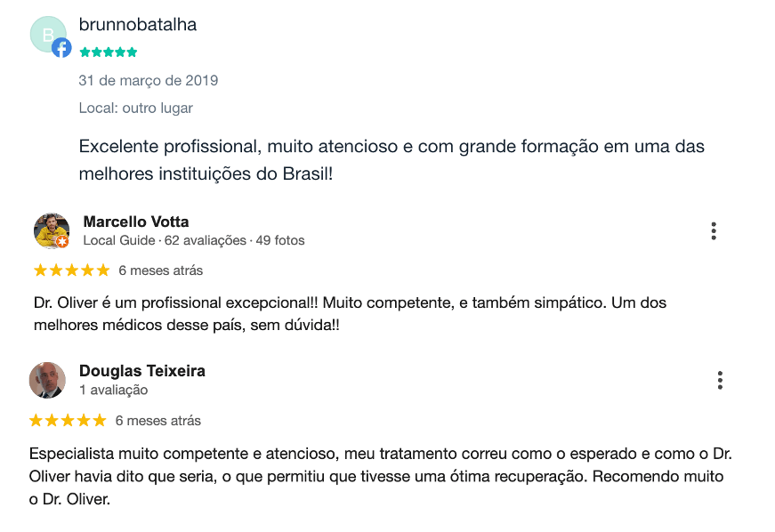Click the yellow stars on Douglas Teixeira's review
Viewport: 775px width, 532px height.
click(68, 421)
